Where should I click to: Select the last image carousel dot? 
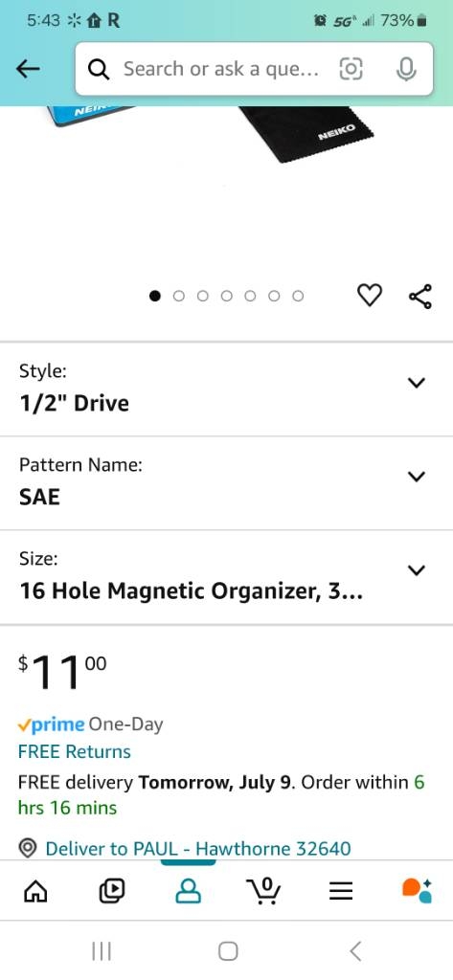[298, 296]
